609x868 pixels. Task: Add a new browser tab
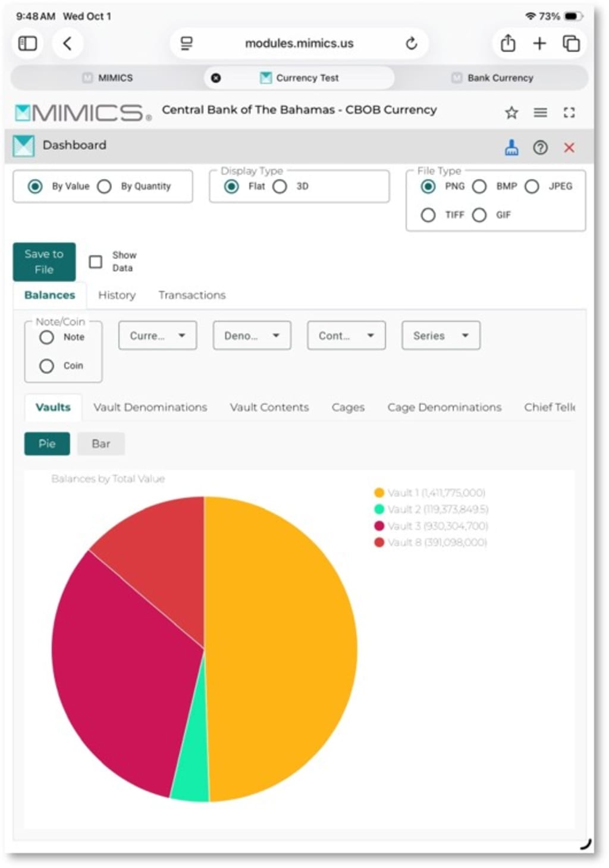click(539, 43)
